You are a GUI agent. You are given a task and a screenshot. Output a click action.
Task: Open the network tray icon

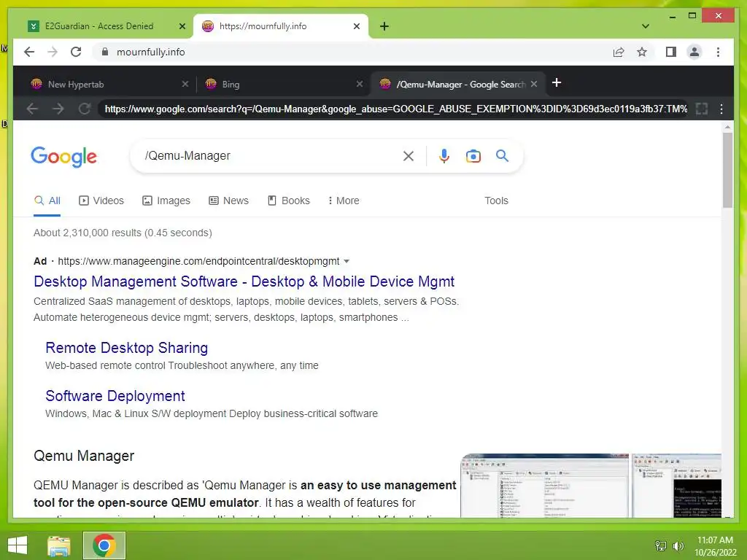[x=661, y=545]
